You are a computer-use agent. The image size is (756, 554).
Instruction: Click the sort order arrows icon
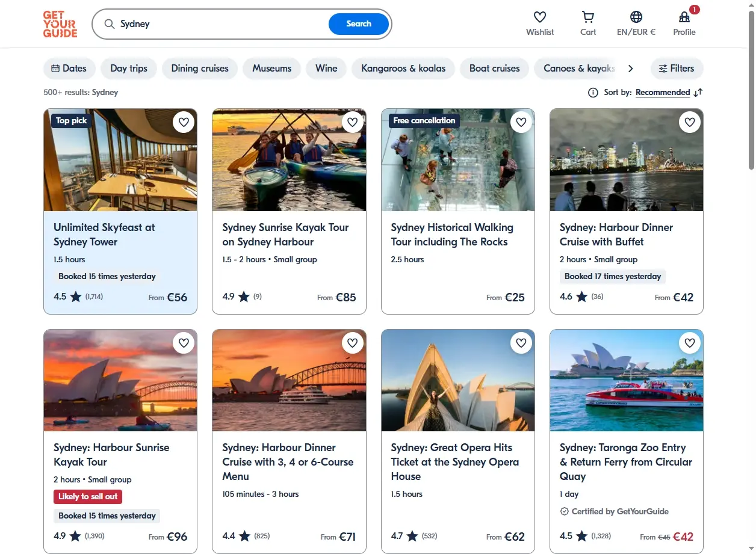(698, 93)
